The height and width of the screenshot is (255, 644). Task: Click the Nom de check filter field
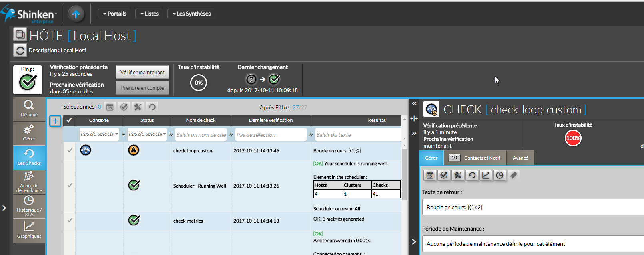(201, 135)
